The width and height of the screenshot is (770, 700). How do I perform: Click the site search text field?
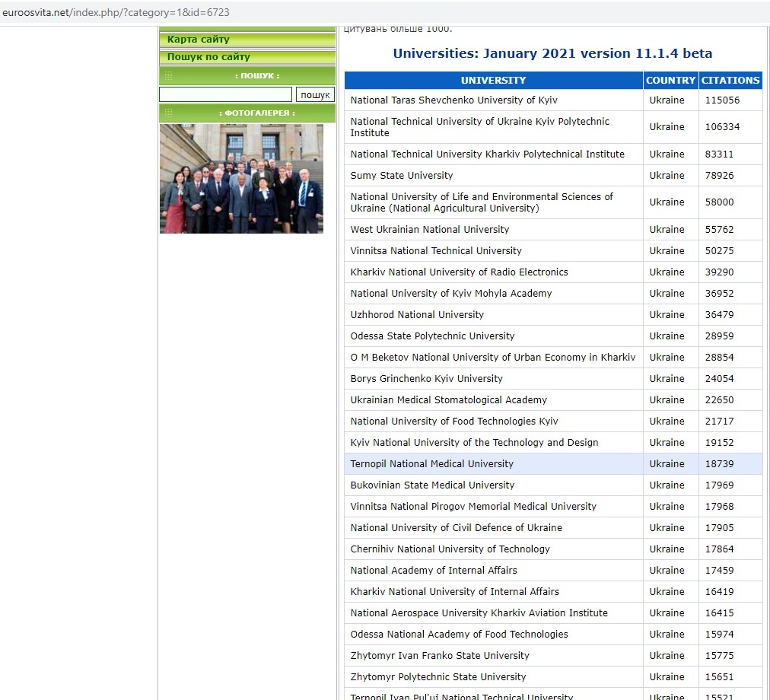(x=225, y=94)
